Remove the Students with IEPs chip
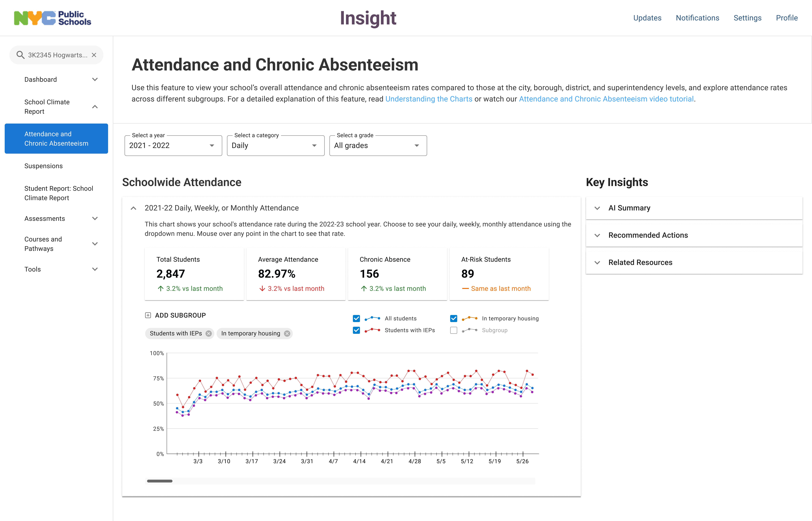This screenshot has height=521, width=812. coord(209,334)
